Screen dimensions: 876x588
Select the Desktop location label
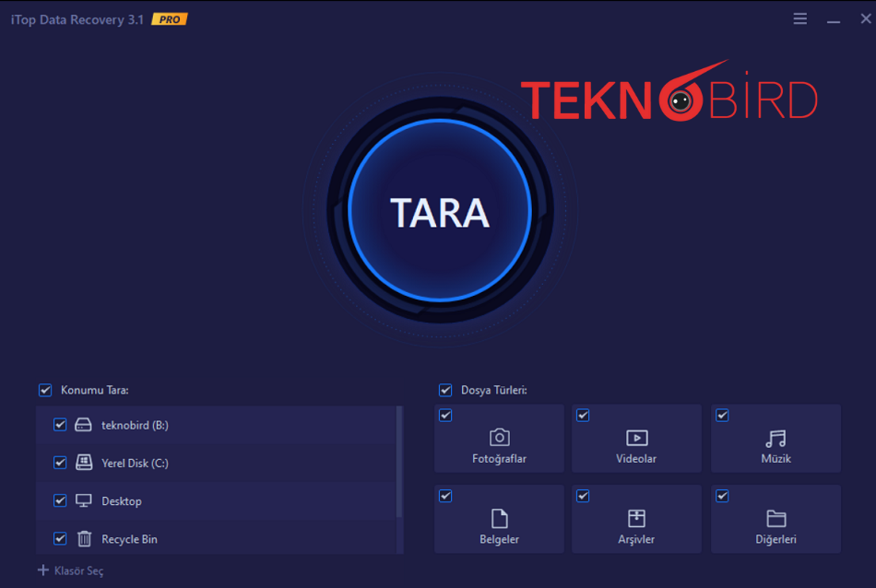121,500
